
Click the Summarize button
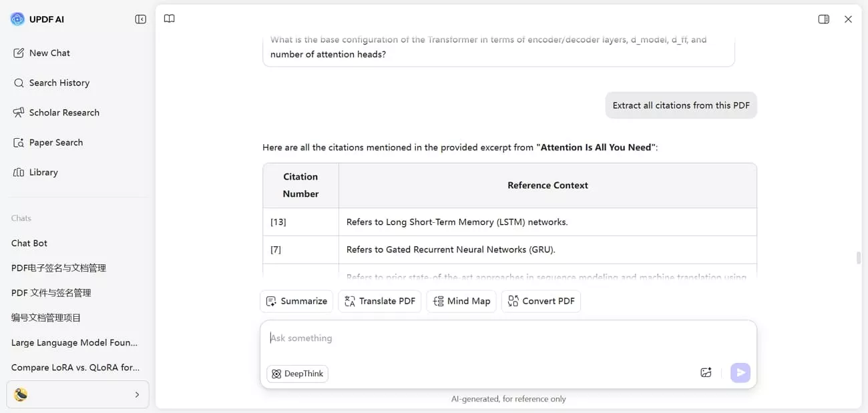coord(296,301)
